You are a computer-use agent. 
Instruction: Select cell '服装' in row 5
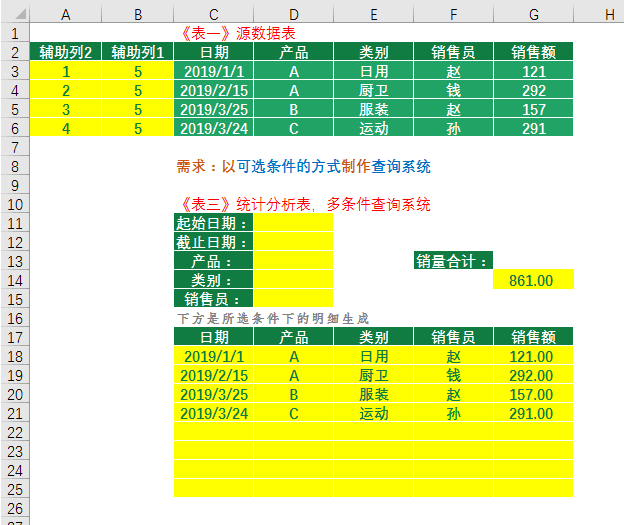point(374,109)
